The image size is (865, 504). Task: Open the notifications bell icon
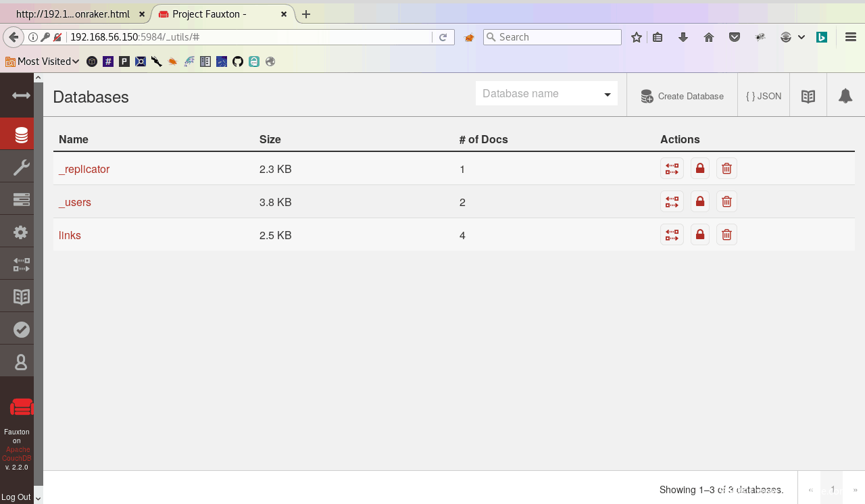[x=845, y=97]
